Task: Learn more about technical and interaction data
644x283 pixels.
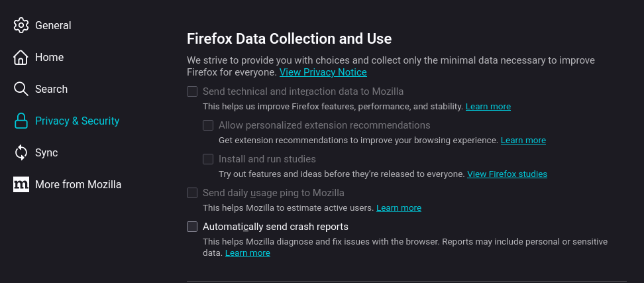Action: coord(488,107)
